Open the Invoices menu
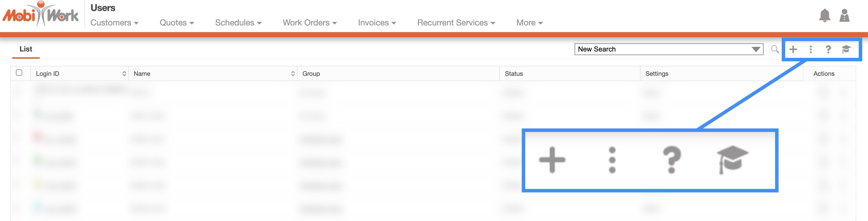This screenshot has height=221, width=868. pos(377,23)
